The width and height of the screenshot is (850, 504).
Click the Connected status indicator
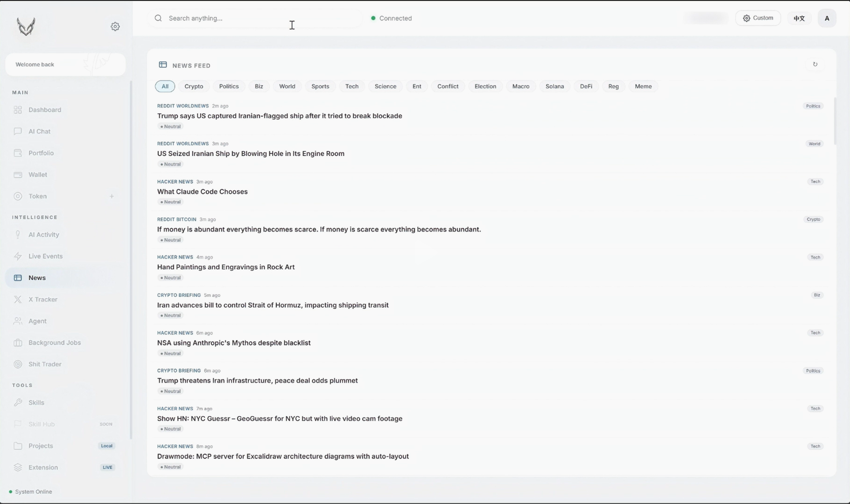click(x=391, y=18)
